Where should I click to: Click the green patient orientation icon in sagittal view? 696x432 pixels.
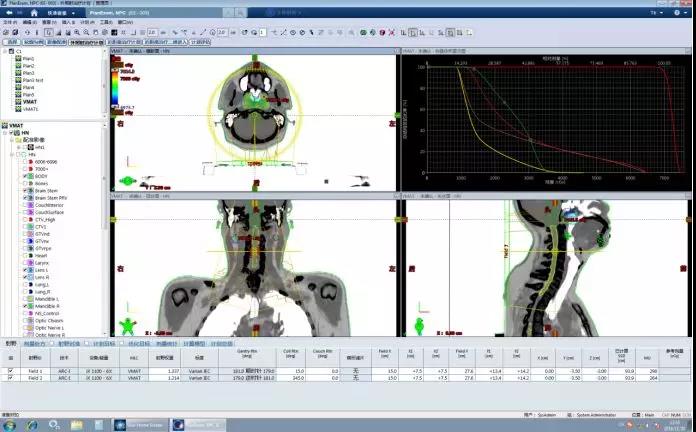pos(415,326)
